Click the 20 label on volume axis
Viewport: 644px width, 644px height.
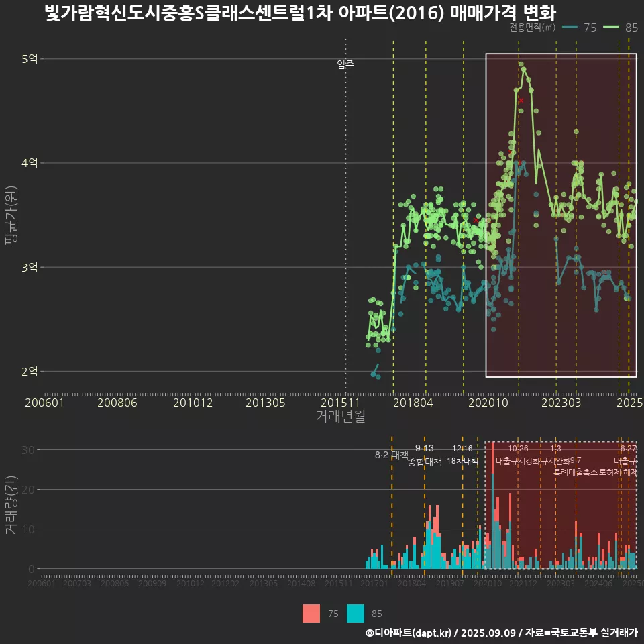[x=28, y=490]
